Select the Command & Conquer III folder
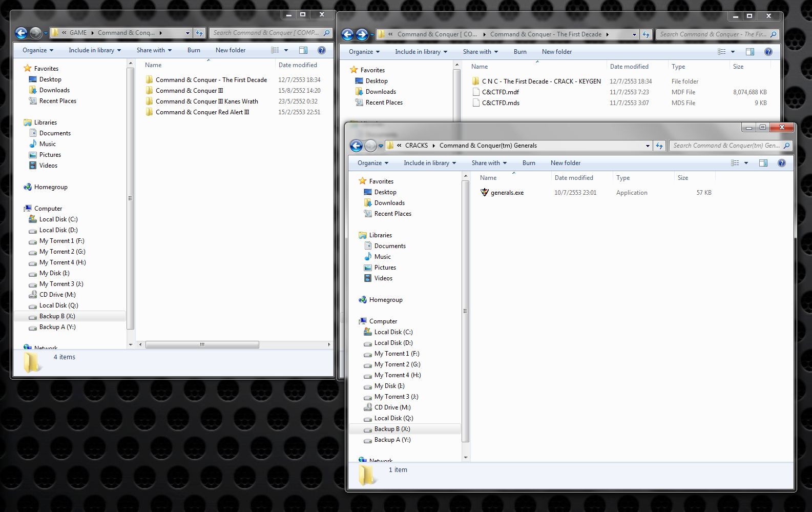The image size is (812, 512). (184, 91)
